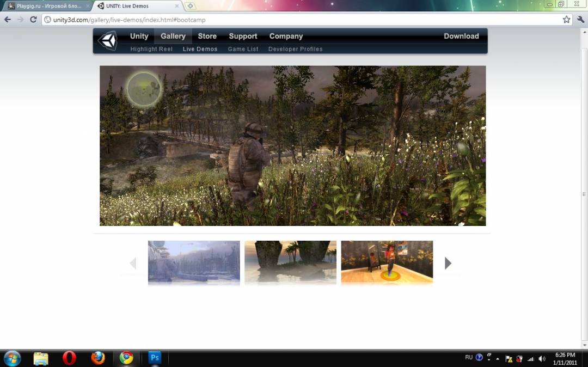Launch Opera from the taskbar
The width and height of the screenshot is (588, 367).
(69, 358)
